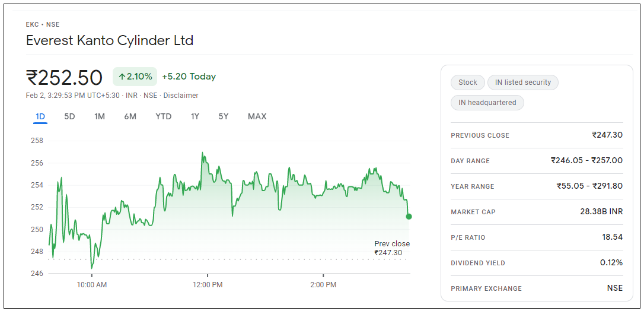
Task: Open the 1Y chart range
Action: (195, 117)
